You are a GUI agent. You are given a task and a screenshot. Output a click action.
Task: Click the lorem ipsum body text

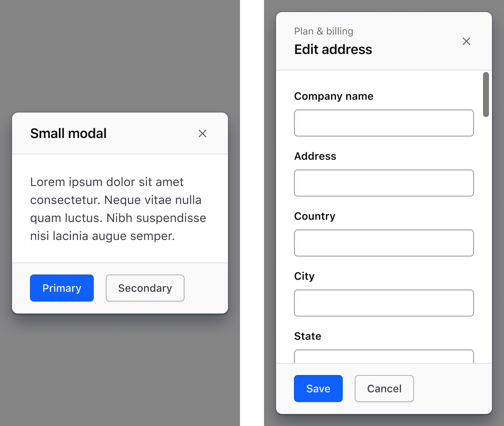pos(118,209)
